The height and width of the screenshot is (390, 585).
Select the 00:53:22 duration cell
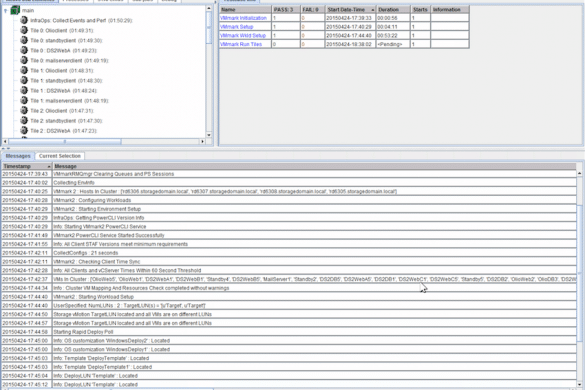(393, 35)
